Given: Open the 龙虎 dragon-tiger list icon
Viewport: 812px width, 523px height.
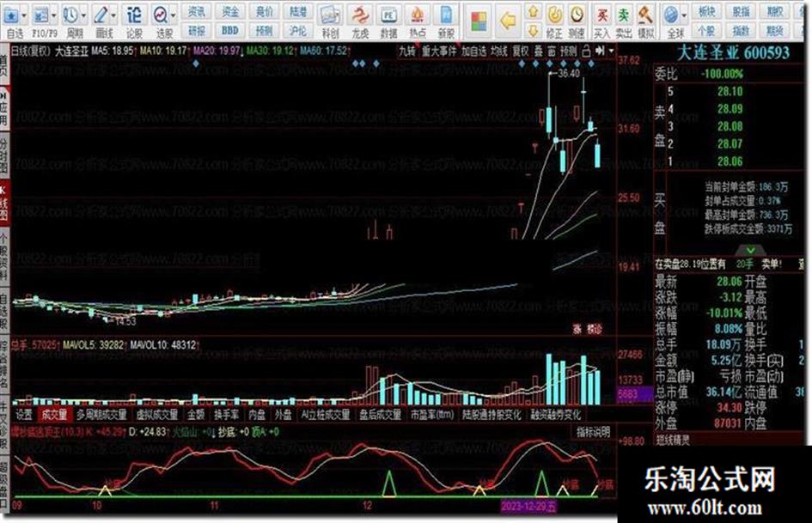Looking at the screenshot, I should 360,15.
